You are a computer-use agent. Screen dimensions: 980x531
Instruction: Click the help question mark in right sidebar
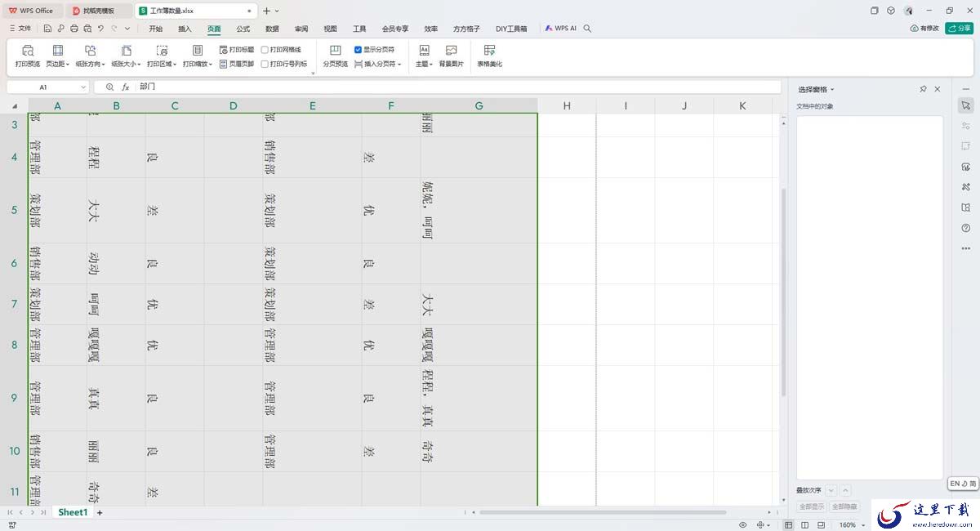click(965, 228)
